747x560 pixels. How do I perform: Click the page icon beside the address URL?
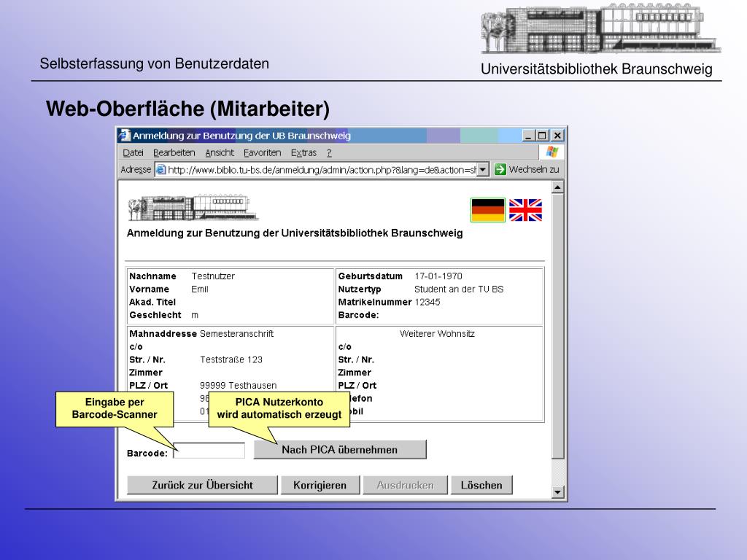161,169
